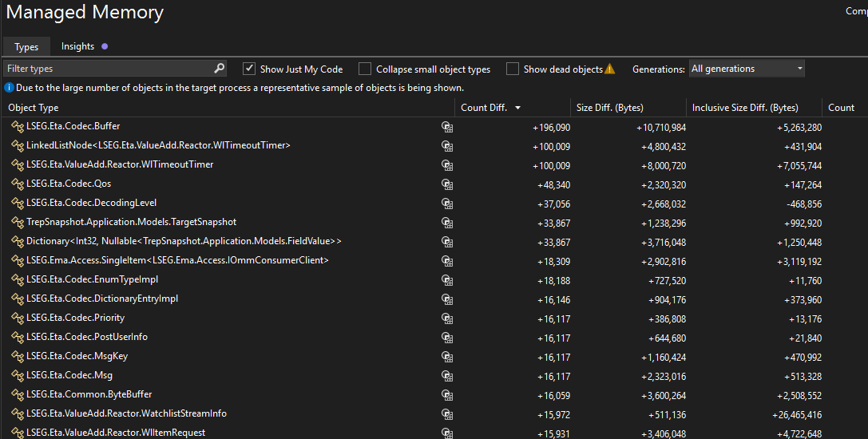Open instances icon for LSEG.Eta.Codec.Msg row
This screenshot has width=868, height=439.
click(x=447, y=377)
